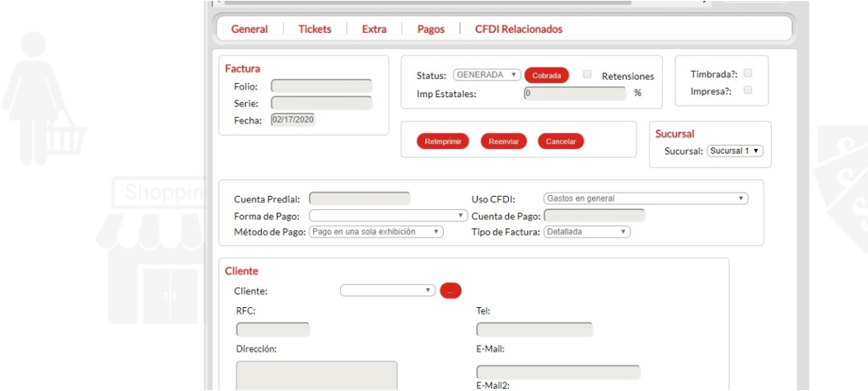Go to the Pagos tab
Screen dimensions: 868x391
tap(431, 29)
